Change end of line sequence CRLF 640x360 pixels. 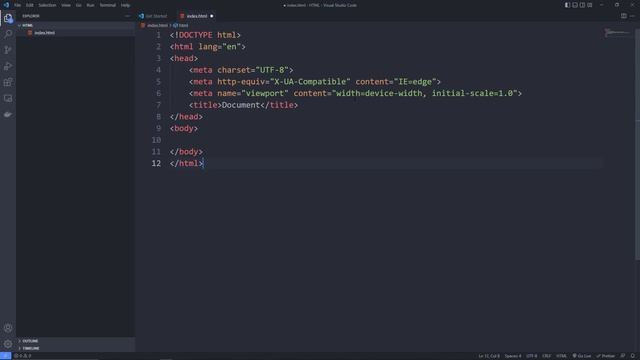point(547,356)
